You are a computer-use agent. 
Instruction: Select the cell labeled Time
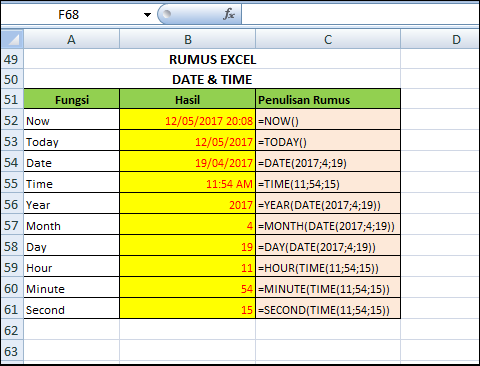[x=71, y=183]
